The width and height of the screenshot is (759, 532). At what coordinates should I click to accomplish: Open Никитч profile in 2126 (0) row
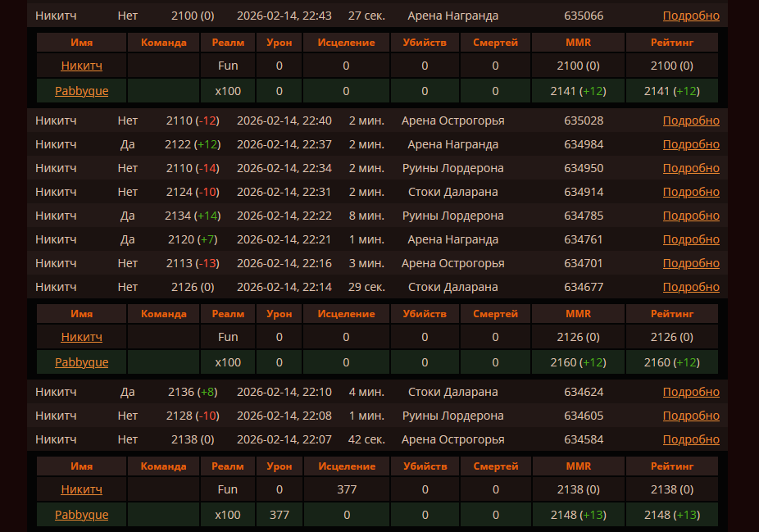(x=81, y=336)
